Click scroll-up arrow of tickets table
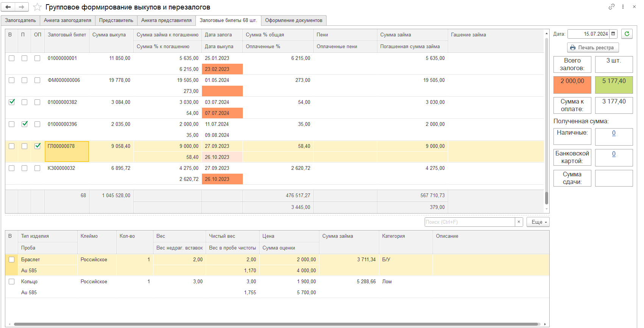 click(547, 33)
